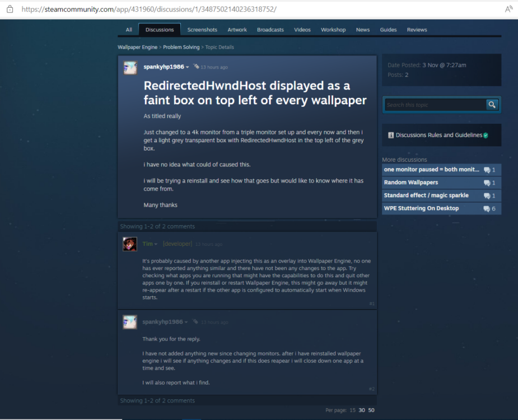Image resolution: width=518 pixels, height=420 pixels.
Task: Expand the dropdown beside Tim's username
Action: pos(156,244)
